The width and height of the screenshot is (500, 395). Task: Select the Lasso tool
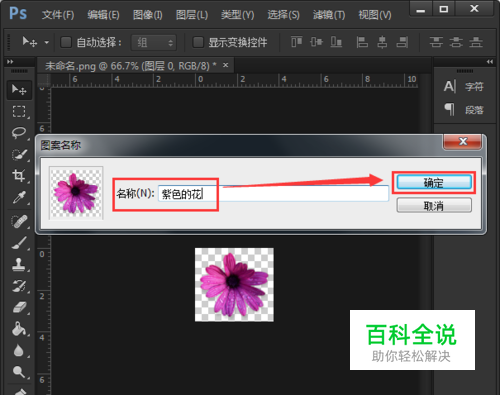click(x=19, y=133)
